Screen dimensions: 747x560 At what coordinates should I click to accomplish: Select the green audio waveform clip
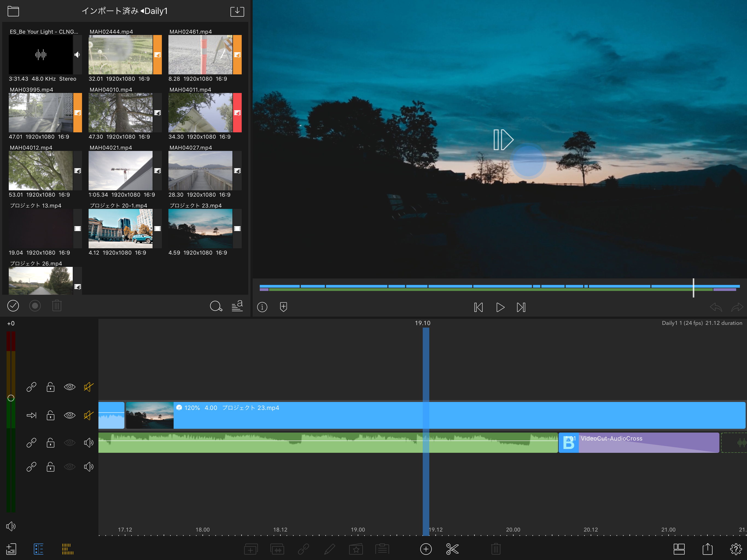(328, 443)
